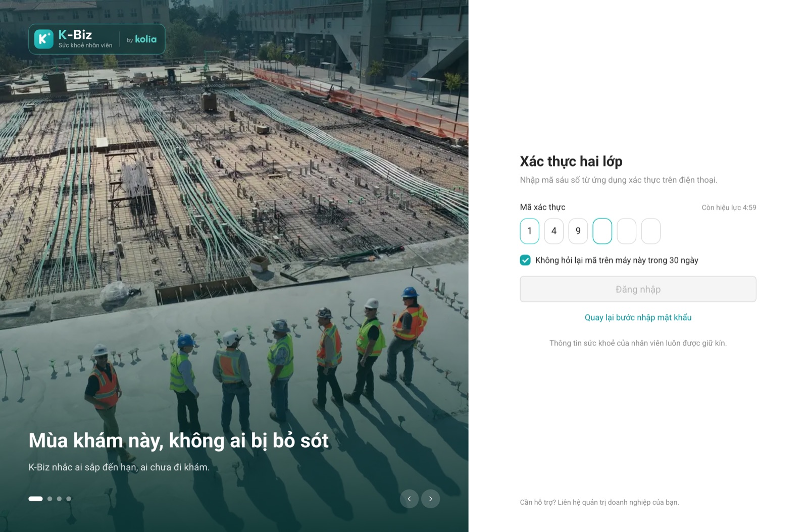
Task: Focus the third code digit box containing 9
Action: tap(578, 231)
